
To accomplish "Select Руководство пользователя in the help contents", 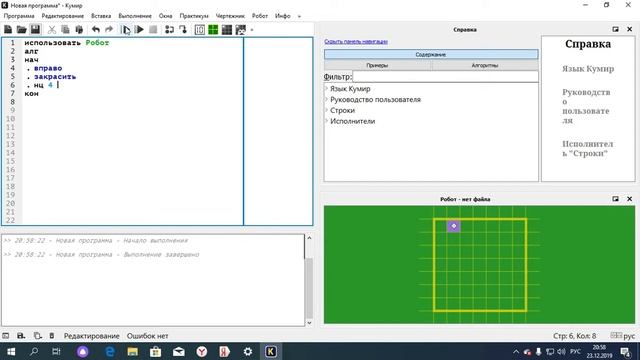I will tap(375, 99).
